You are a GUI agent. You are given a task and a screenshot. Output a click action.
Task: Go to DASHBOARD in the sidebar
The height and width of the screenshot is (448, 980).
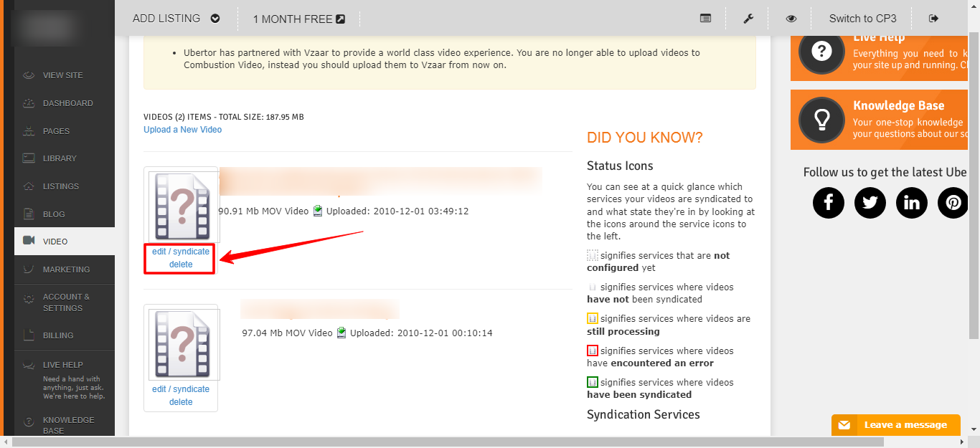tap(67, 103)
